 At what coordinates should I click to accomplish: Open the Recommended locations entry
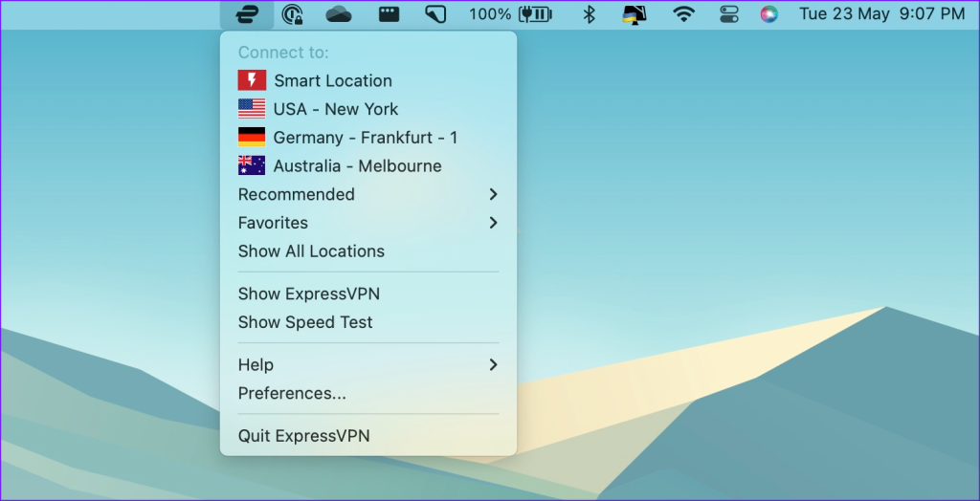point(368,194)
